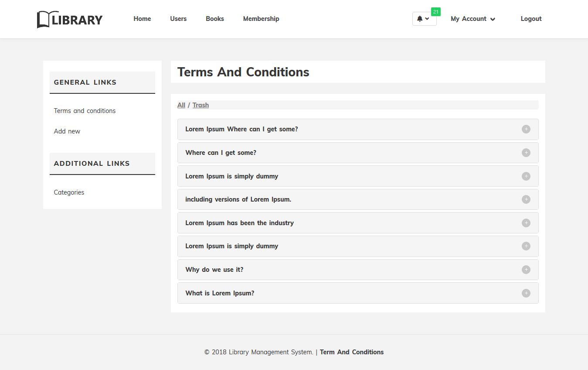This screenshot has height=370, width=588.
Task: Open the notification bell dropdown
Action: 424,19
